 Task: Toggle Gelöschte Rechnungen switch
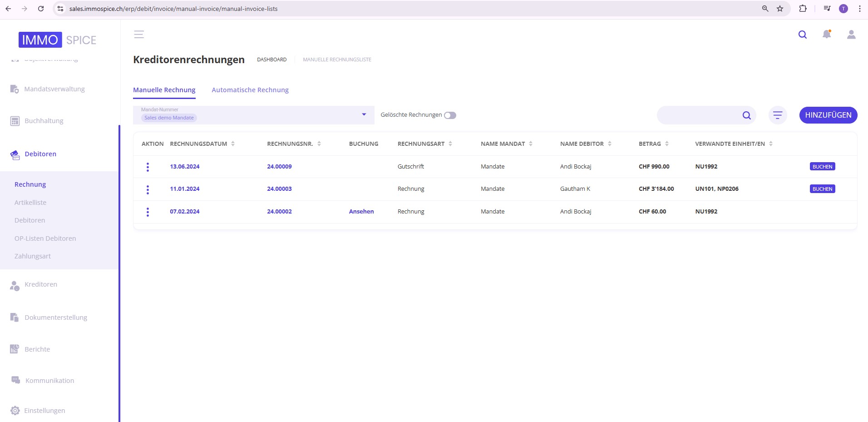(x=450, y=115)
